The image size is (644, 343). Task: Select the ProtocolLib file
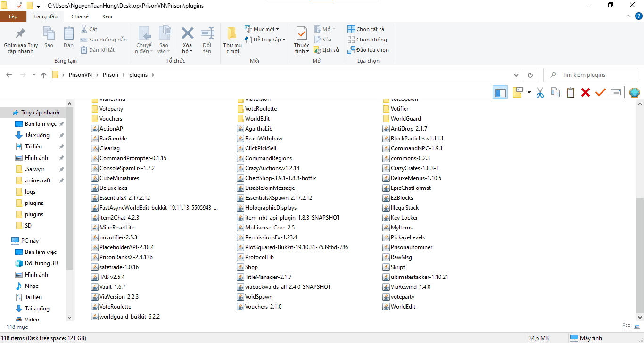(259, 257)
